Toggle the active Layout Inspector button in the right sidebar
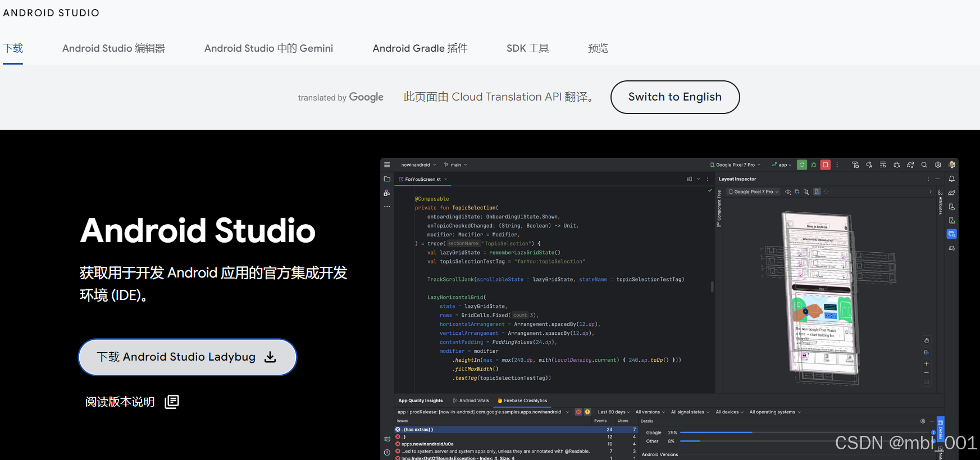 (952, 234)
